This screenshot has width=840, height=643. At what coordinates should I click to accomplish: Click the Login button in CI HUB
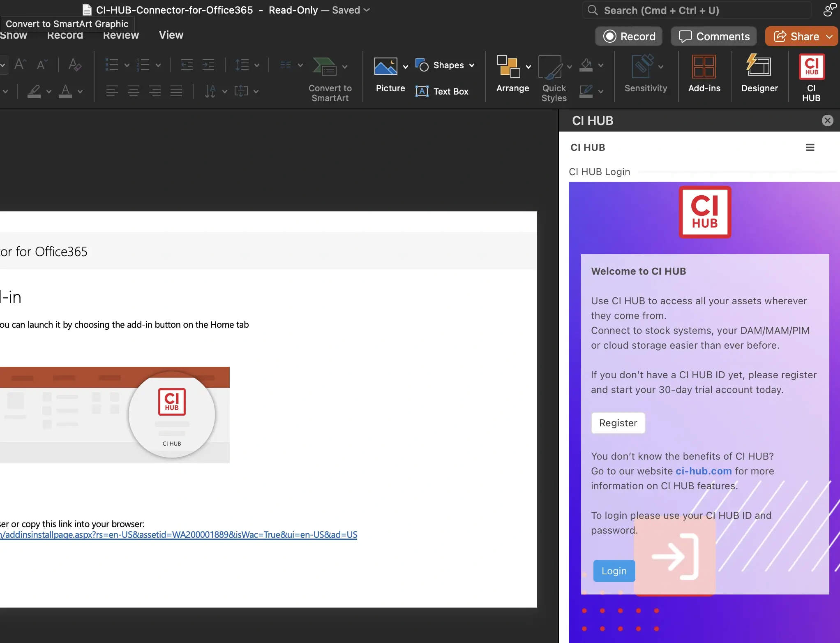pyautogui.click(x=614, y=571)
